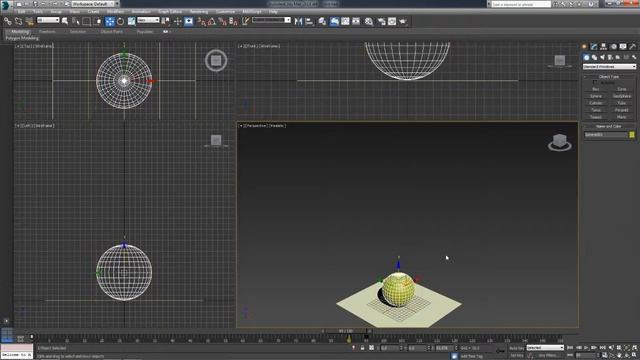Switch to the Display command panel tab

point(623,47)
